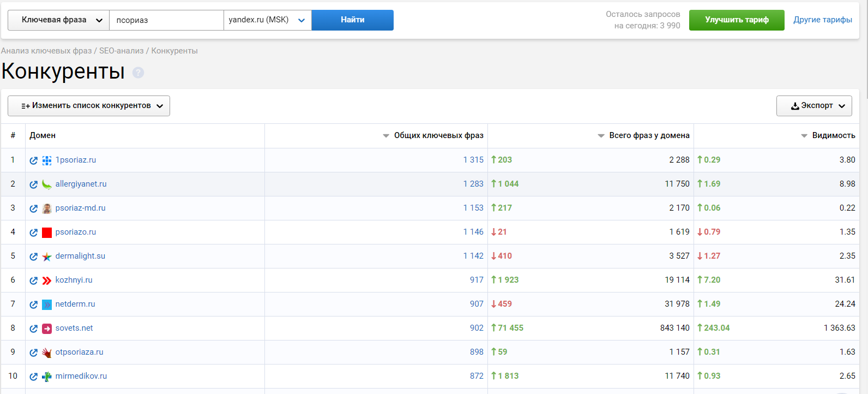The width and height of the screenshot is (868, 394).
Task: Click the kozhnyi.ru red arrows favicon
Action: tap(47, 280)
